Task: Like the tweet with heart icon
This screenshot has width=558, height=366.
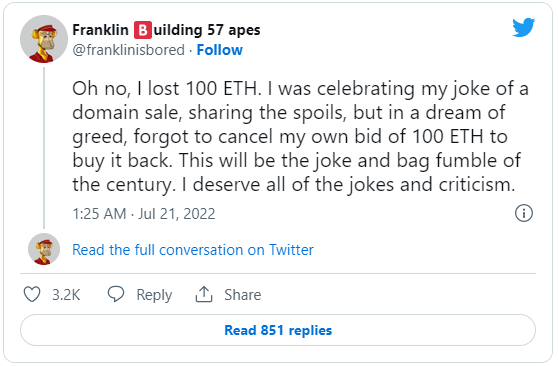Action: [32, 294]
